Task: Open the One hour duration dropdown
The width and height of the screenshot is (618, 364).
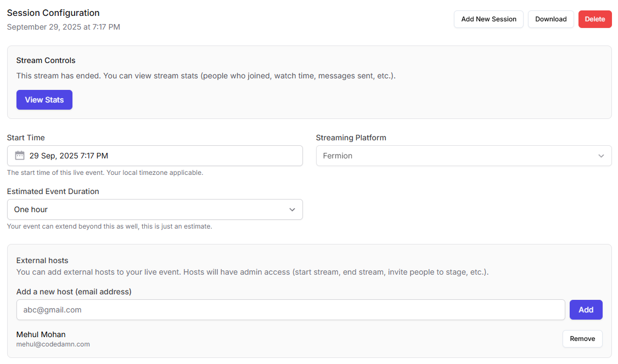Action: (x=154, y=209)
